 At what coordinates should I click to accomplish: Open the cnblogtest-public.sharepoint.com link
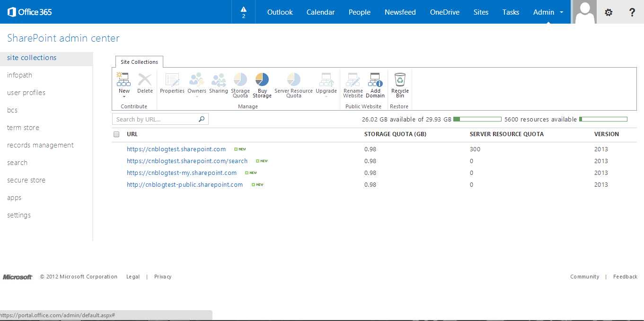tap(185, 185)
